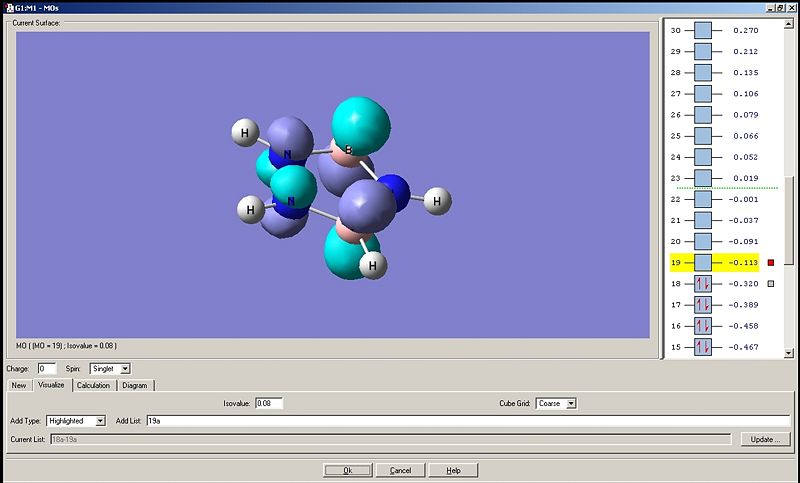Click energy value -0.113 of orbital 19
800x483 pixels.
pyautogui.click(x=743, y=263)
